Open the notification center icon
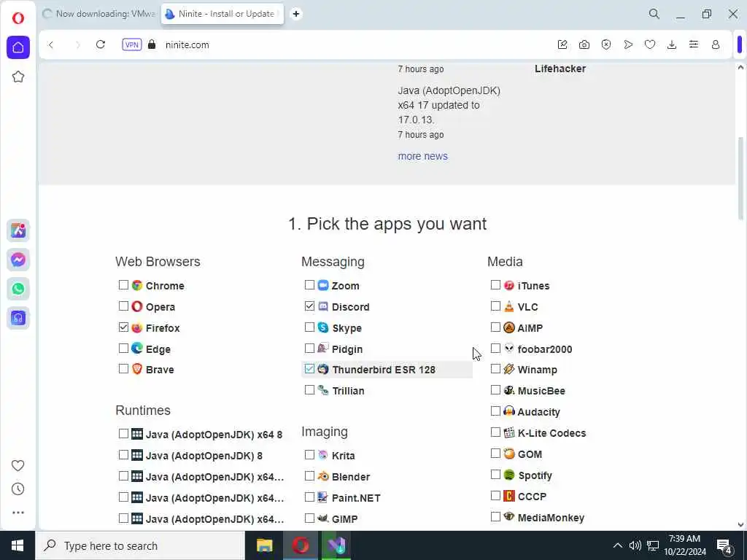The image size is (747, 560). pos(724,545)
